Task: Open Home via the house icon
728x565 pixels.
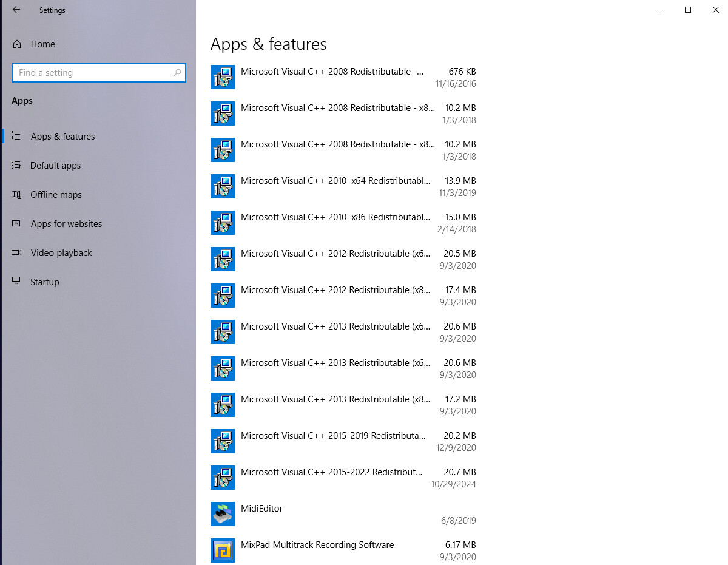Action: coord(17,44)
